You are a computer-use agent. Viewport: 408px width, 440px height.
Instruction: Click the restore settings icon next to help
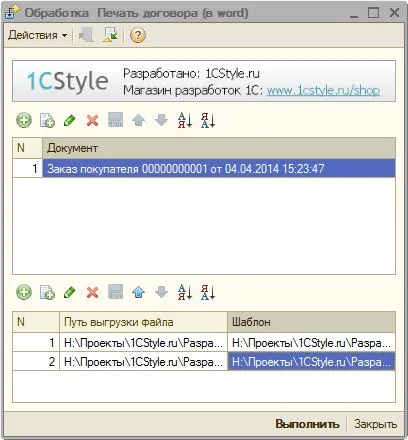click(x=110, y=35)
